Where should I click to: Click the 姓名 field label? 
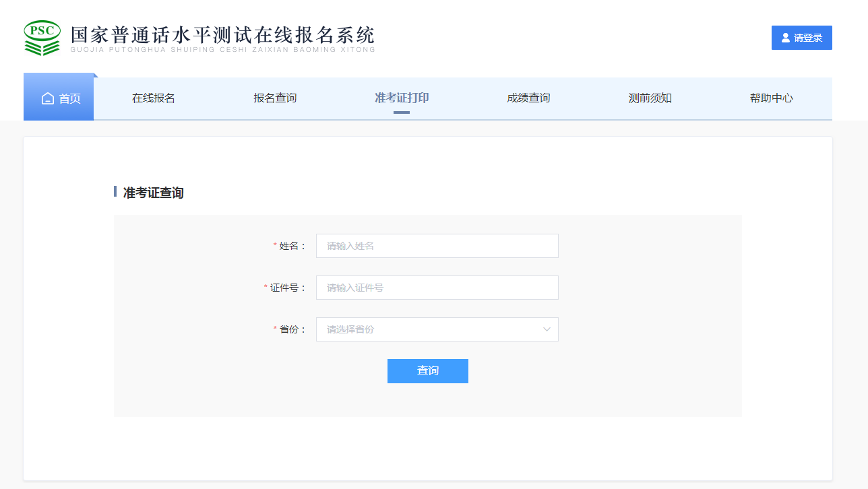[292, 246]
